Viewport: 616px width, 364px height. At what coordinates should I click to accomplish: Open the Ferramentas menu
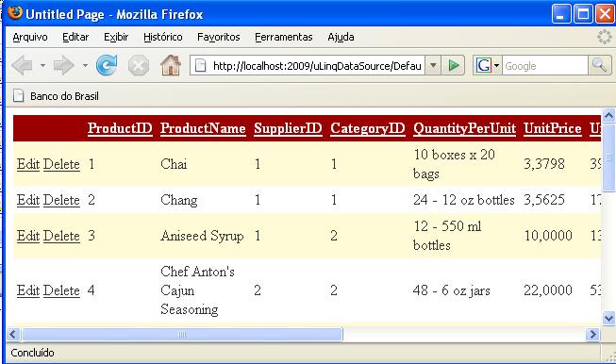pos(283,37)
